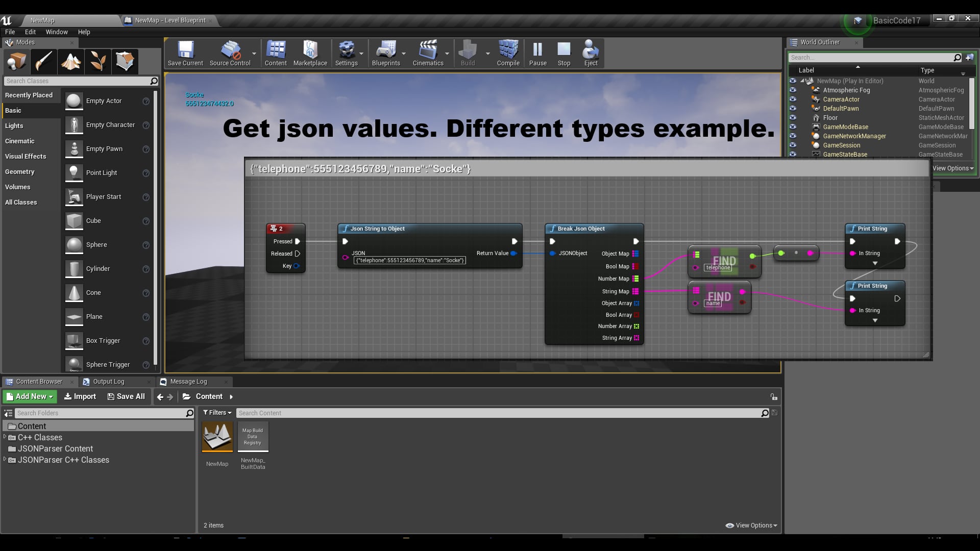The height and width of the screenshot is (551, 980).
Task: Switch to the Output Log tab
Action: pyautogui.click(x=108, y=382)
